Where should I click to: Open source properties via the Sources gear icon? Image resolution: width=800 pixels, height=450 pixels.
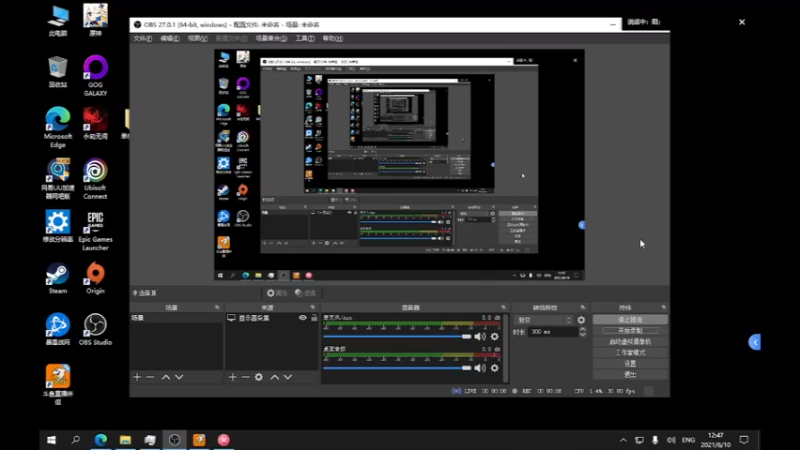259,377
